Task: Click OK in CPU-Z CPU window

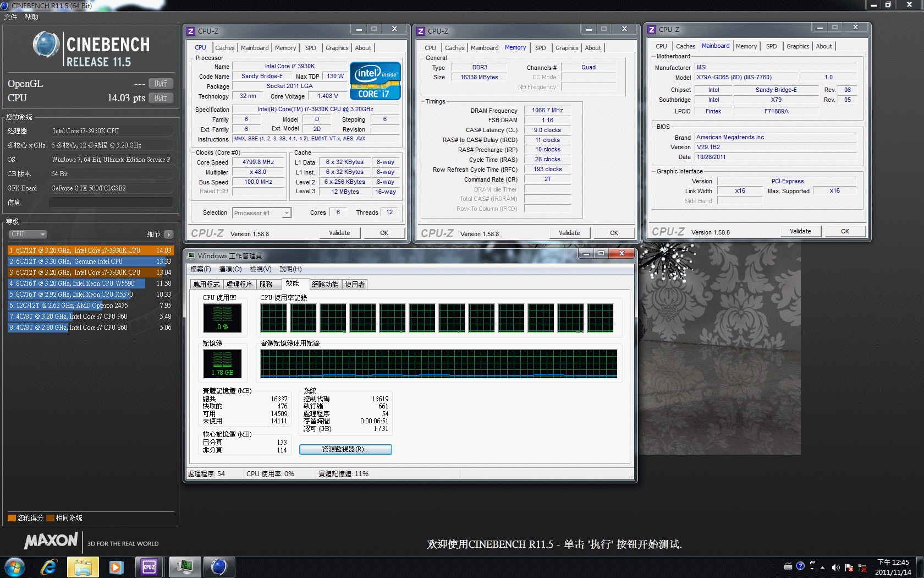Action: coord(384,233)
